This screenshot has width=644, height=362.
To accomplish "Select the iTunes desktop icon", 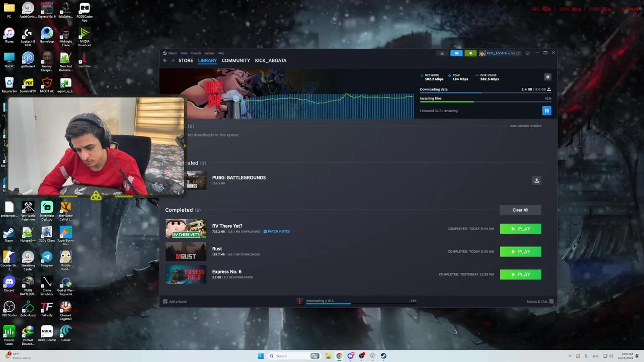I will point(9,36).
